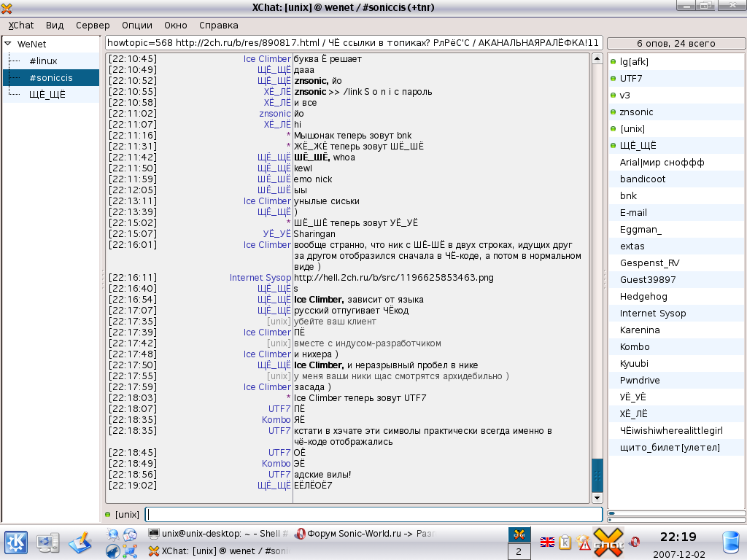Select Kombo in user list

pyautogui.click(x=676, y=346)
